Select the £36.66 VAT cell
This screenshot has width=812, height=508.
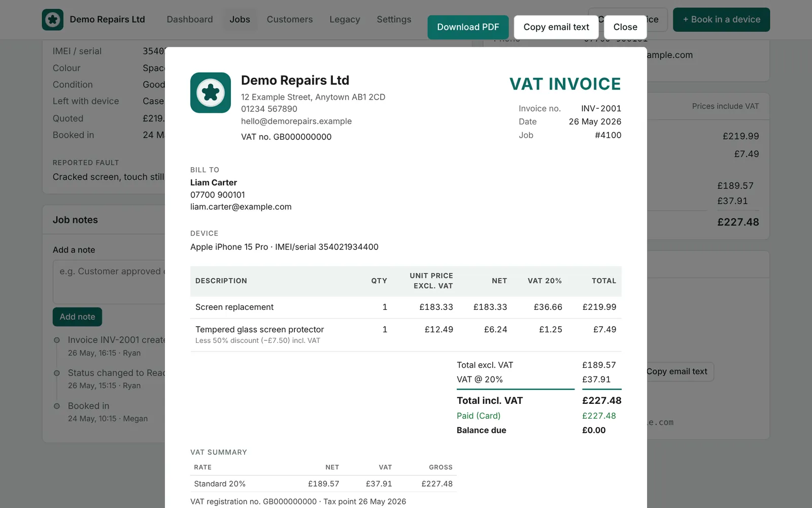tap(548, 307)
